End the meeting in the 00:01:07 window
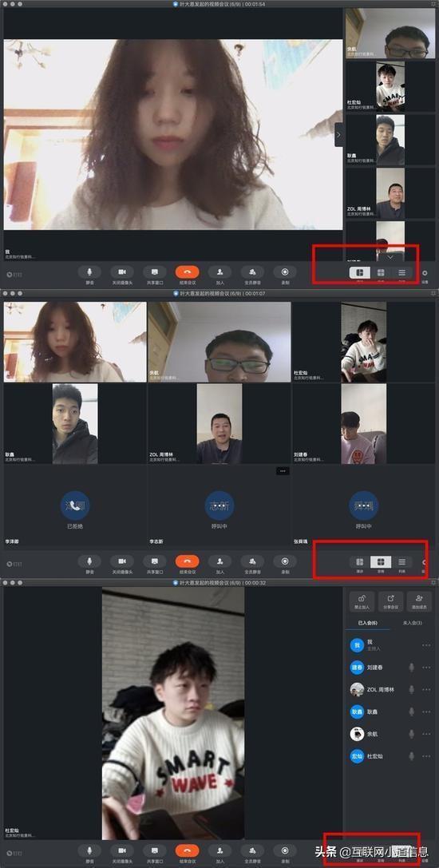The image size is (439, 868). click(x=187, y=562)
